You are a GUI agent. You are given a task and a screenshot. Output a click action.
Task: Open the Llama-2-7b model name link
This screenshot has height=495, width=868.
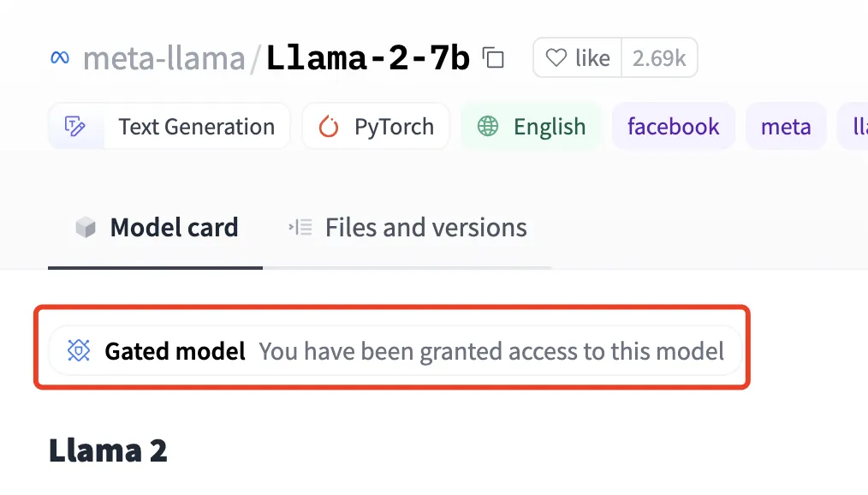click(x=368, y=58)
